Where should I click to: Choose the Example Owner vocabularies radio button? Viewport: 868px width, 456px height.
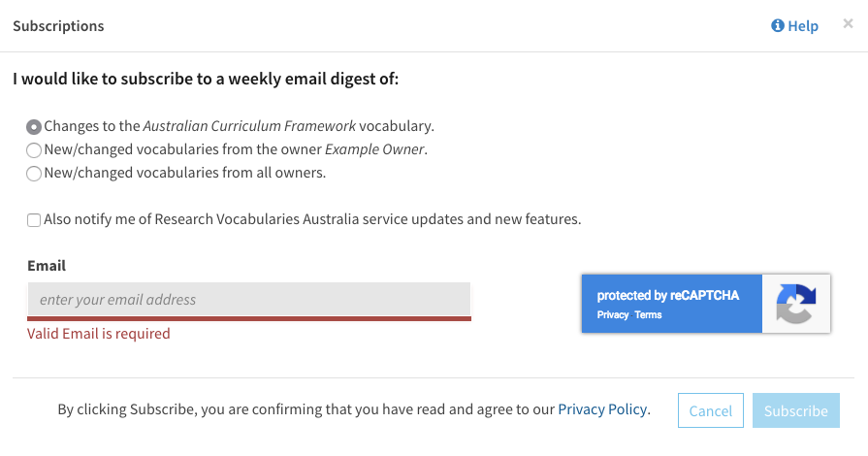(x=34, y=150)
